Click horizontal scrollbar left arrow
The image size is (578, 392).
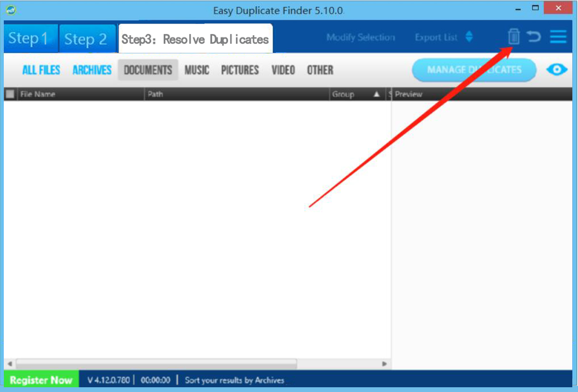point(10,363)
